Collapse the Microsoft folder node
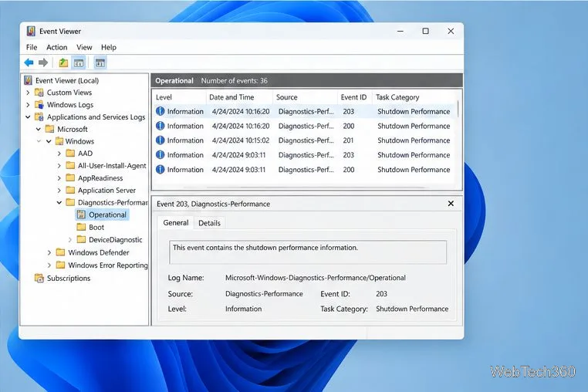 tap(39, 129)
